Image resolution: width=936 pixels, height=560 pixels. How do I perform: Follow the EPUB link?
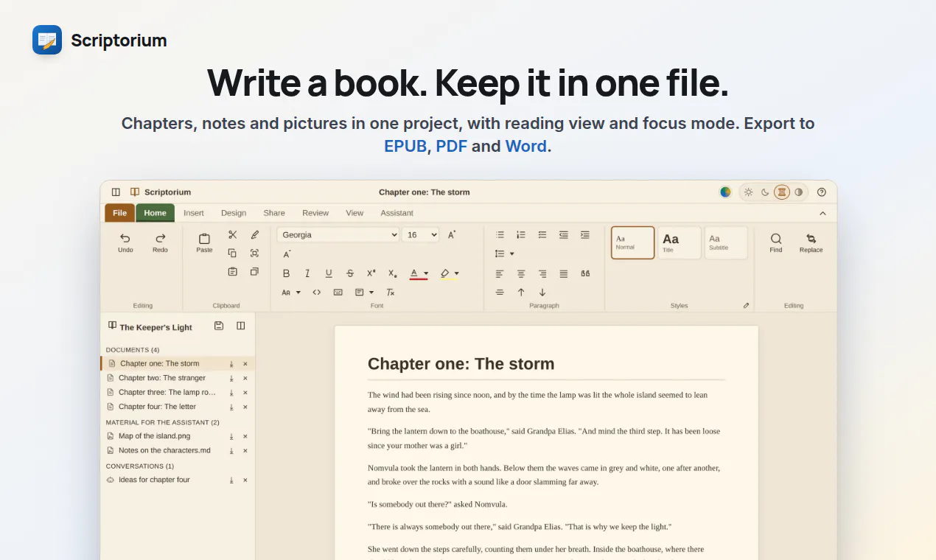[x=405, y=146]
